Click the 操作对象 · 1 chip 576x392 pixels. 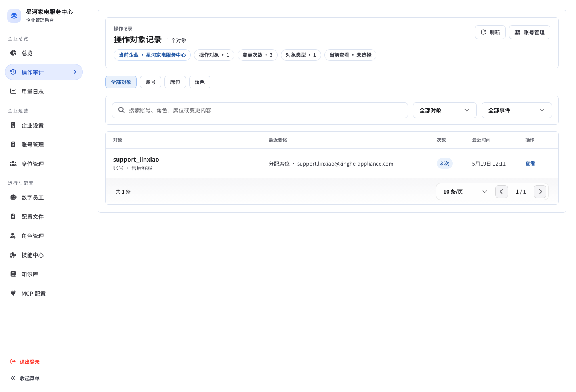214,55
